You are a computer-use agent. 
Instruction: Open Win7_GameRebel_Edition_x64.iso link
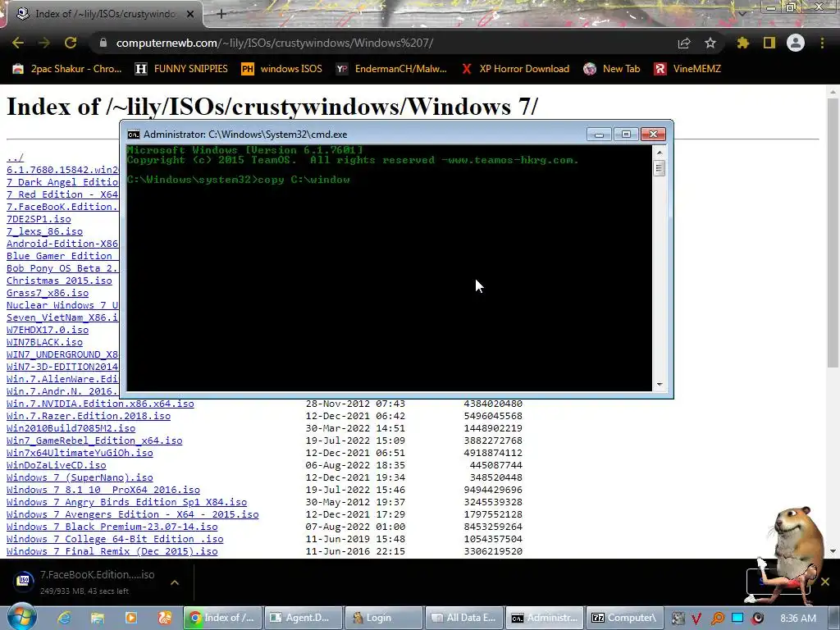click(94, 441)
